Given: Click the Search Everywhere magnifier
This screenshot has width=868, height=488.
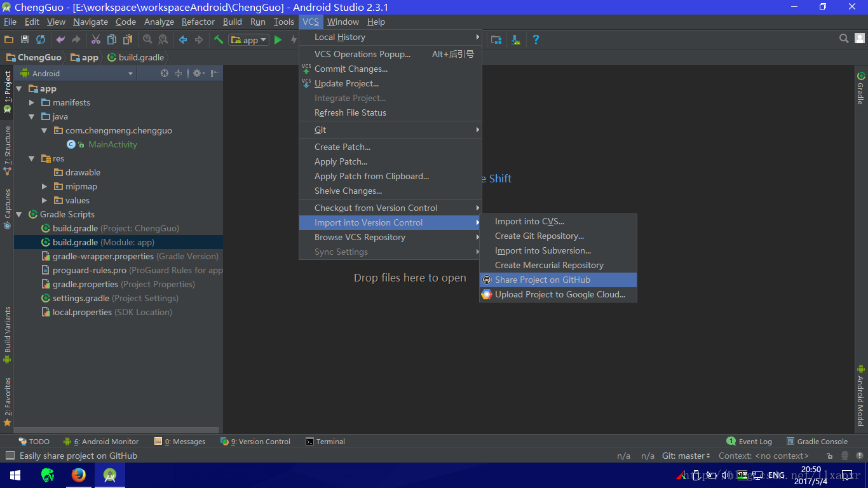Looking at the screenshot, I should pos(844,39).
